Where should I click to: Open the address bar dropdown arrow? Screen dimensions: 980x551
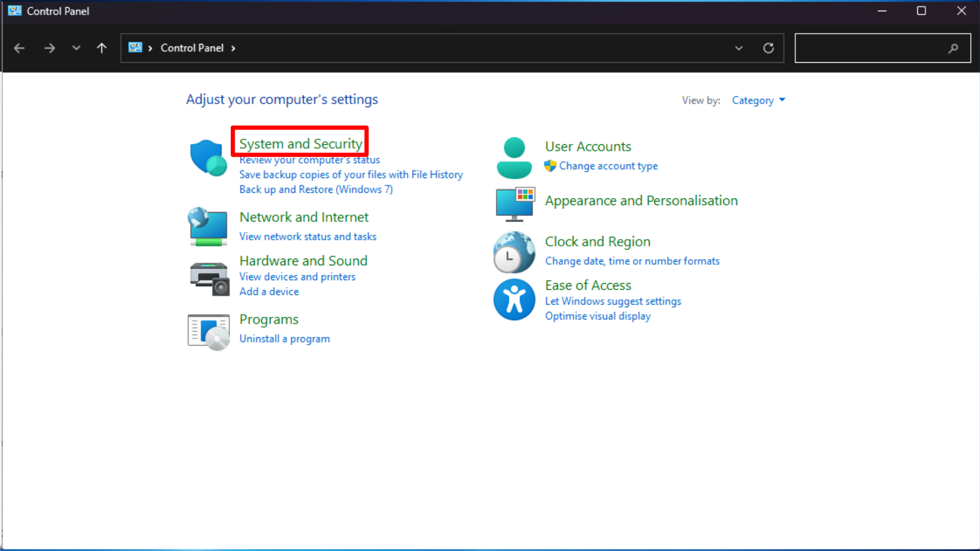click(739, 48)
